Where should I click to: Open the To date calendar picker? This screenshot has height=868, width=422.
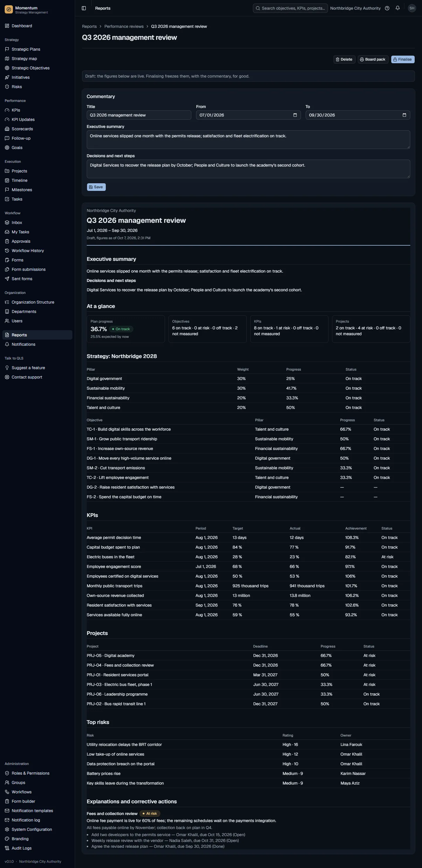coord(404,115)
